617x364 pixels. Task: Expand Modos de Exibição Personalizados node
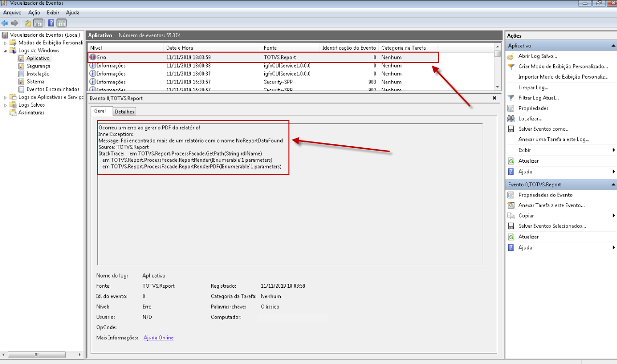point(6,42)
